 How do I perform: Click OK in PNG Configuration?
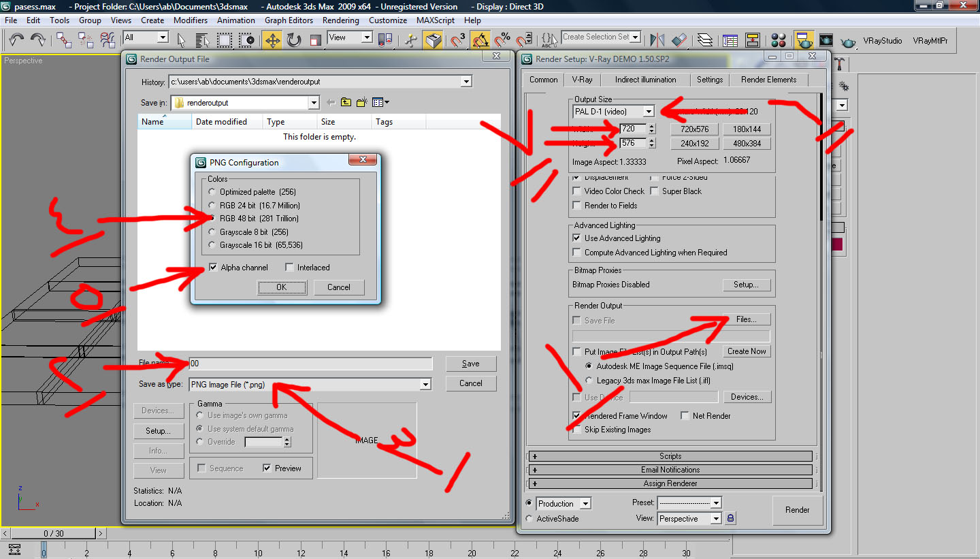[282, 287]
